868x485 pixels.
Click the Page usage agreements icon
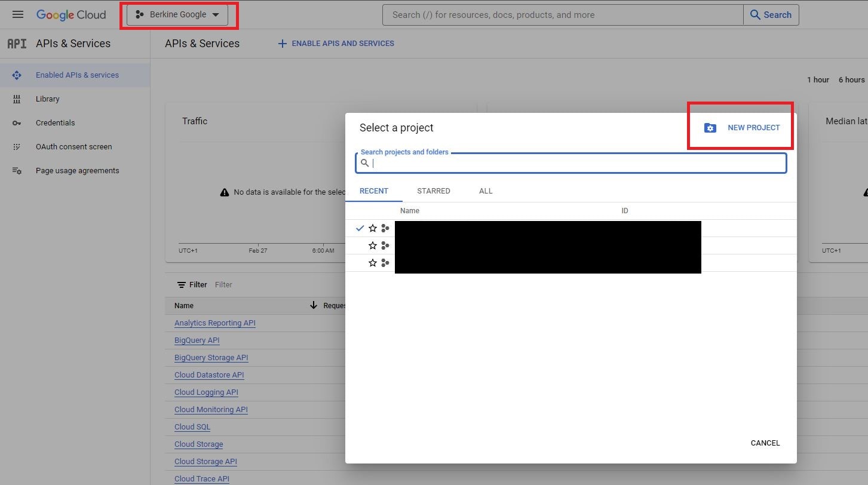pos(17,171)
